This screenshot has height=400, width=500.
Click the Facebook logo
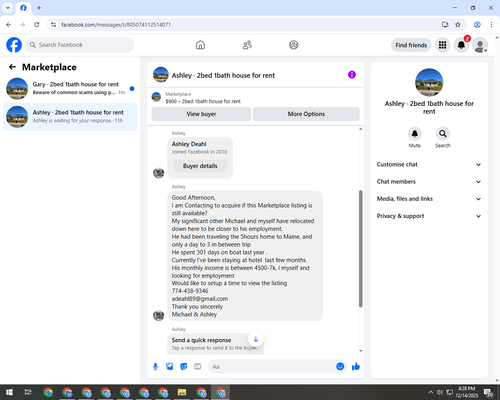coord(14,45)
